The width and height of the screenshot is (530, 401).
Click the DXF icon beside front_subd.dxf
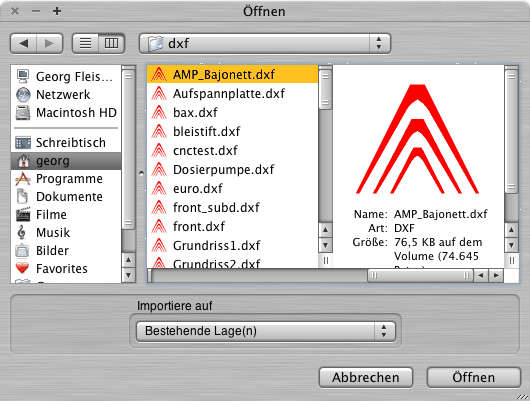point(159,207)
